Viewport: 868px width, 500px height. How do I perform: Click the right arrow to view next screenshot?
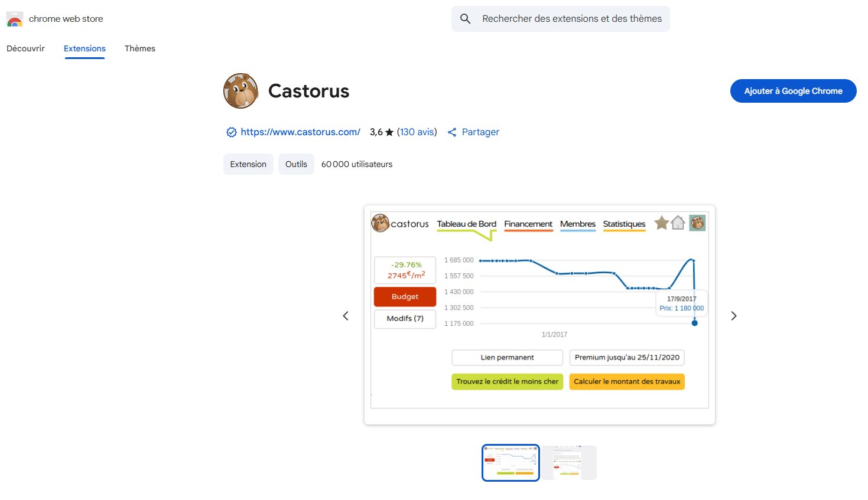tap(733, 316)
